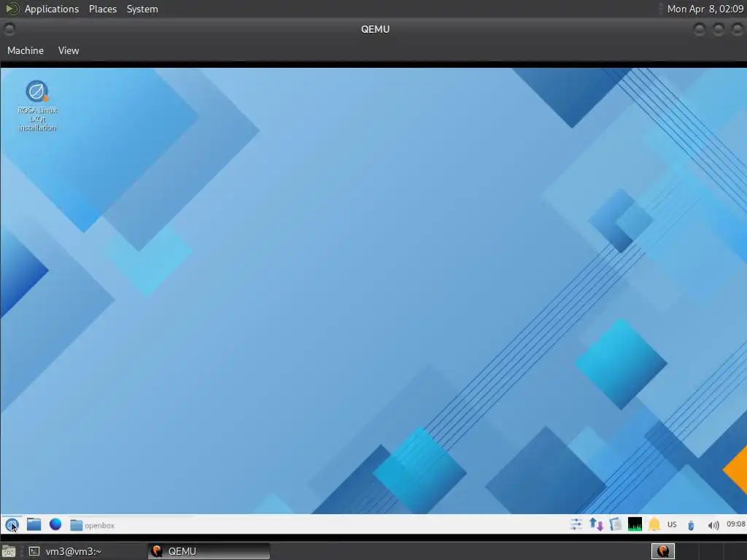Open the removable USB media tray icon
This screenshot has height=560, width=747.
pyautogui.click(x=691, y=525)
